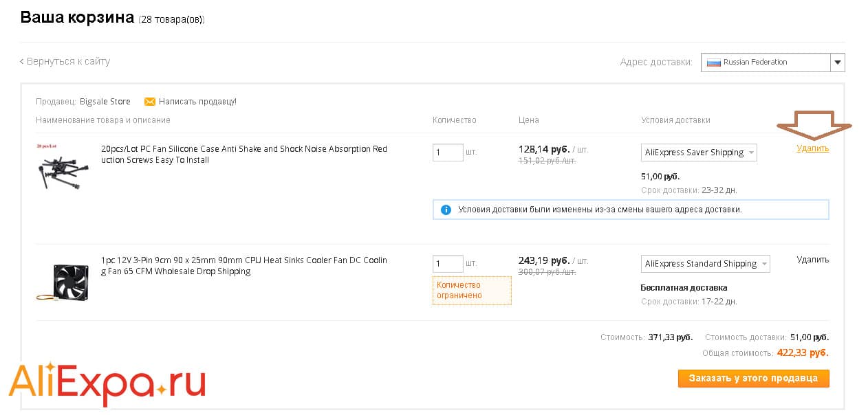
Task: Open the 1pc 12V 3-Pin 9cm fan title
Action: point(244,266)
